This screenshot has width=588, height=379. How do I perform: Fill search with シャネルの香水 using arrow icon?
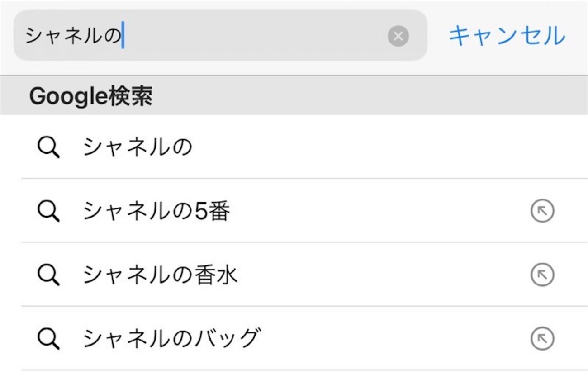click(542, 275)
